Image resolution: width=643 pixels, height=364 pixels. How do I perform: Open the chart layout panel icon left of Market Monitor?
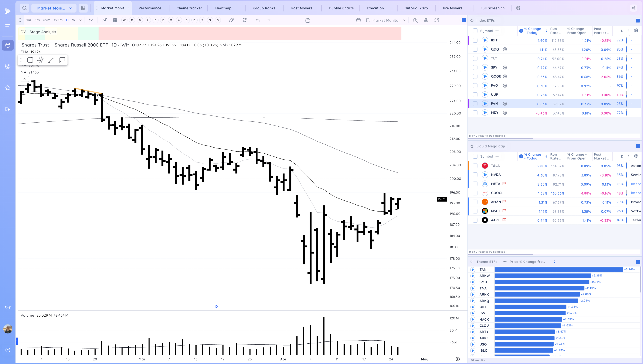[358, 20]
